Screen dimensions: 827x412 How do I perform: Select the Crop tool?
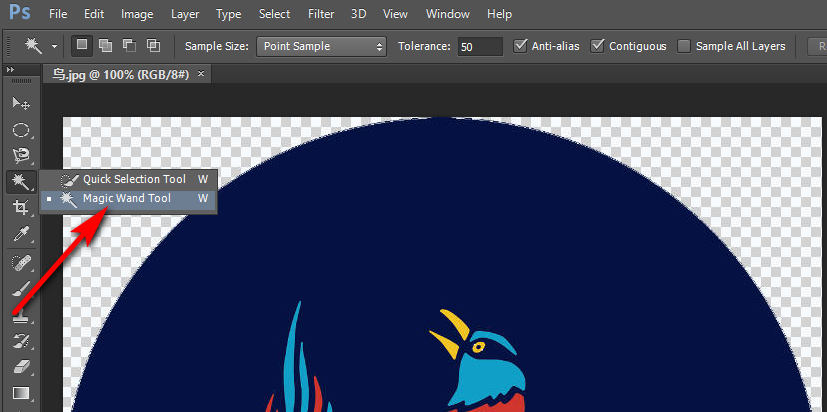point(21,208)
